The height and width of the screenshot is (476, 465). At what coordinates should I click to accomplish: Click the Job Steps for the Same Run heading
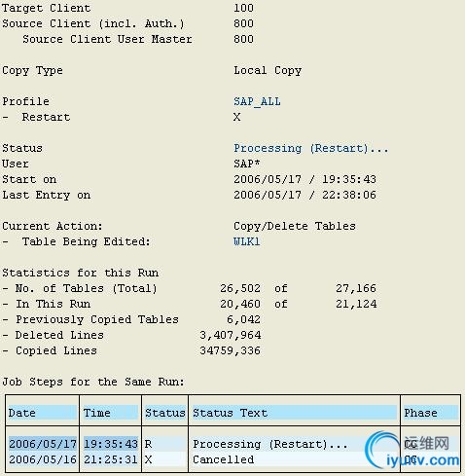click(93, 382)
